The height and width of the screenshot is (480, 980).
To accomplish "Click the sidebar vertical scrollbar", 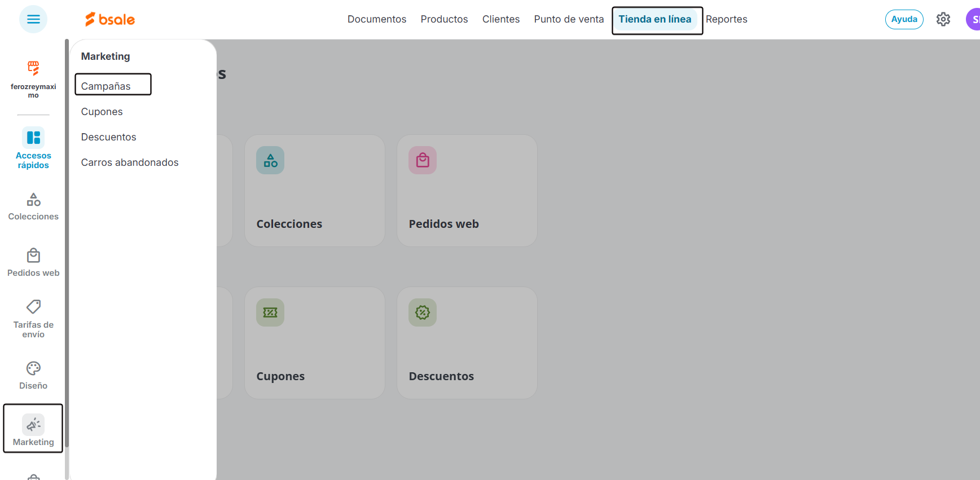I will point(67,243).
